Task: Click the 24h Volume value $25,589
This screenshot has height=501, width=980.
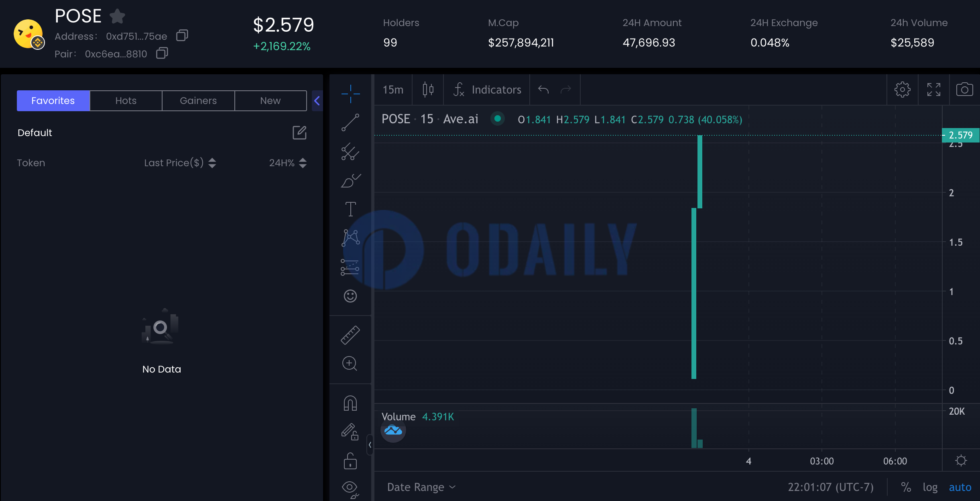Action: point(912,43)
